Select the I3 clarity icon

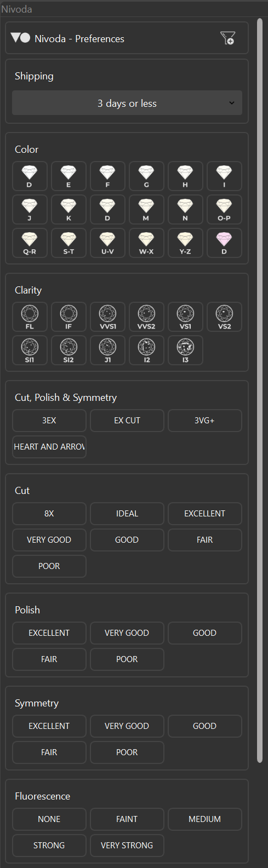185,350
